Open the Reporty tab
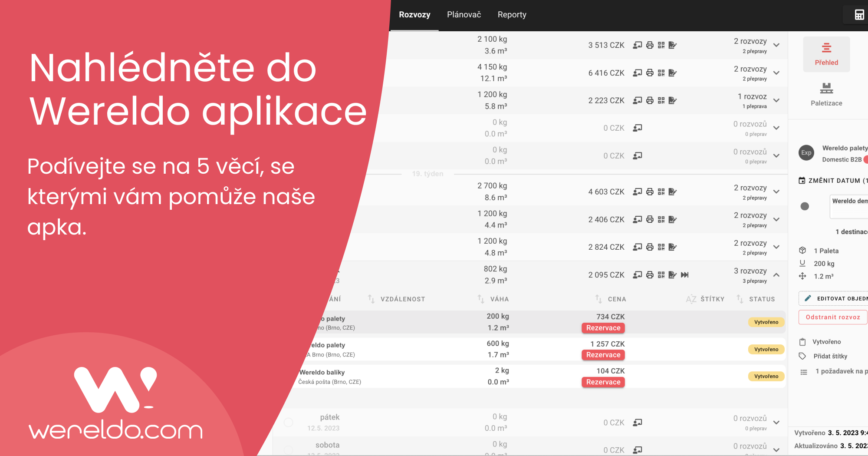Screen dimensions: 868x456 pos(512,15)
